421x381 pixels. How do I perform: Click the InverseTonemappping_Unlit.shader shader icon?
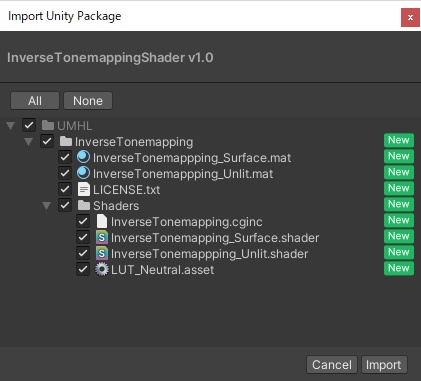[x=102, y=253]
